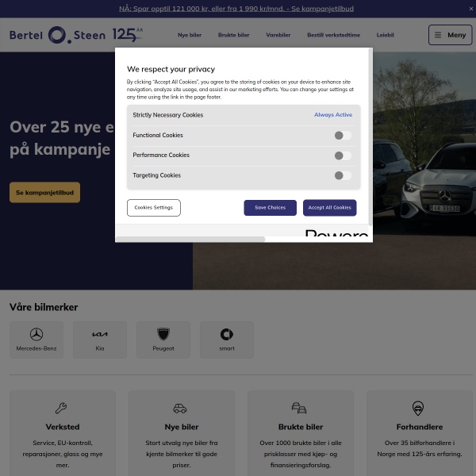Toggle the Performance Cookies switch
Screen dimensions: 476x476
tap(343, 155)
